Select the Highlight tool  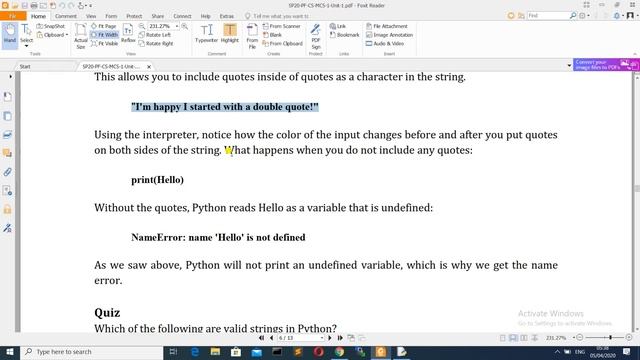point(230,33)
